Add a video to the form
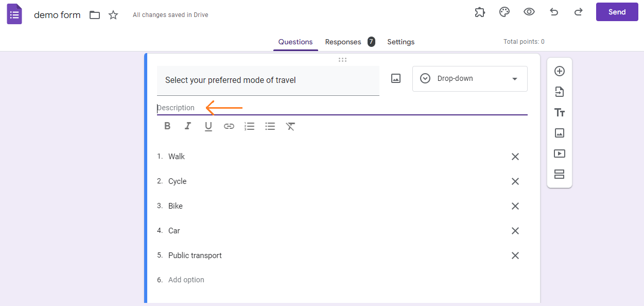This screenshot has height=306, width=644. click(559, 154)
